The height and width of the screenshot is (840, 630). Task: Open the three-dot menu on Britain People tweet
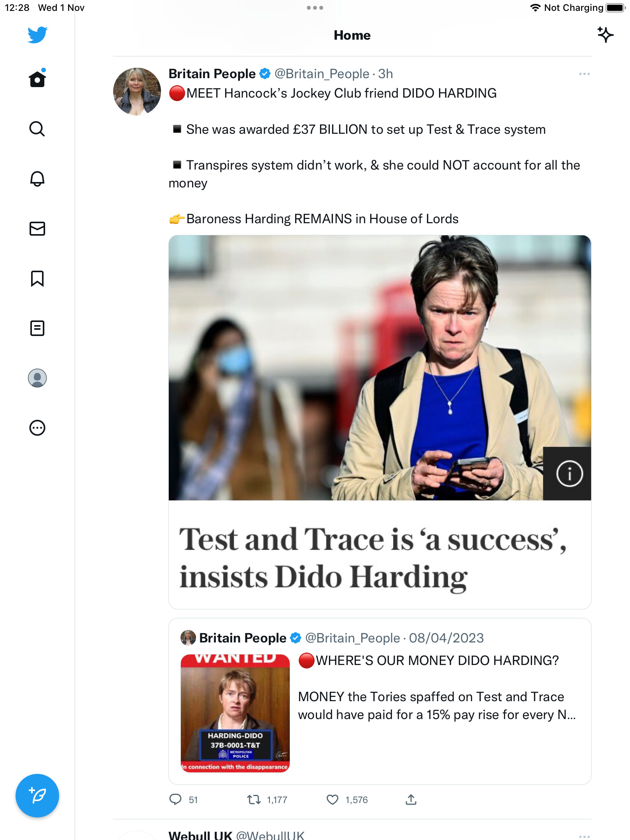(584, 74)
